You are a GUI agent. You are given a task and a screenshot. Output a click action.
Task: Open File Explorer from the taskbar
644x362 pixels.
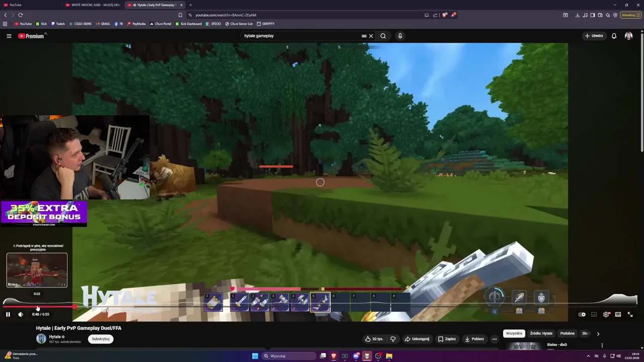pyautogui.click(x=389, y=356)
